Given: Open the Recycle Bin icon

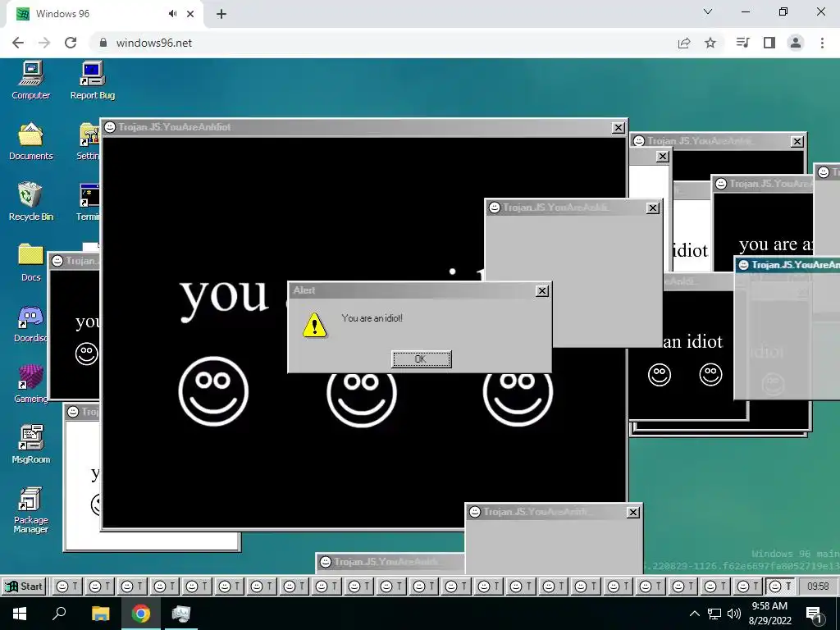Looking at the screenshot, I should 31,202.
